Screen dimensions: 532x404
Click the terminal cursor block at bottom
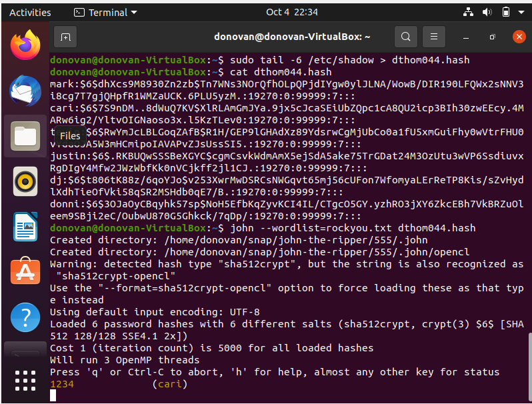53,395
